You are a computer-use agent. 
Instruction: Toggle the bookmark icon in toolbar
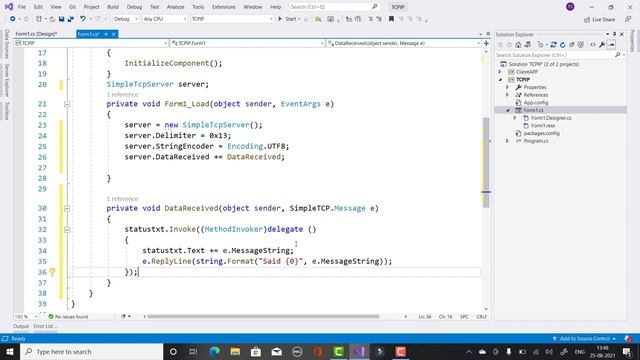click(391, 19)
